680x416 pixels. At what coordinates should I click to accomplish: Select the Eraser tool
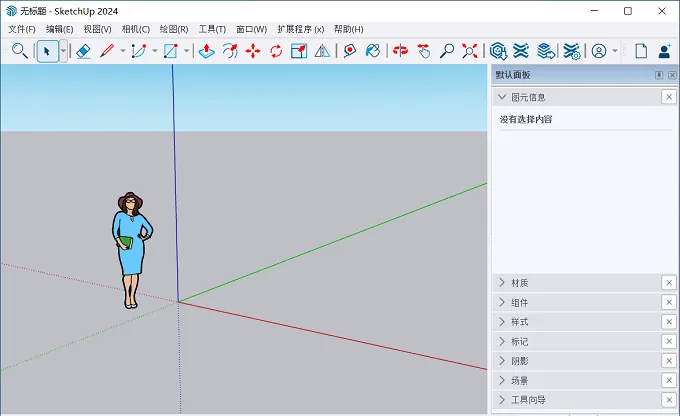tap(83, 51)
